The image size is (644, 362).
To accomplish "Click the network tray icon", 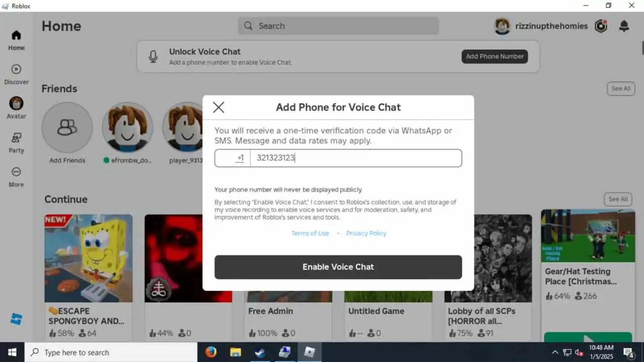I will [567, 352].
